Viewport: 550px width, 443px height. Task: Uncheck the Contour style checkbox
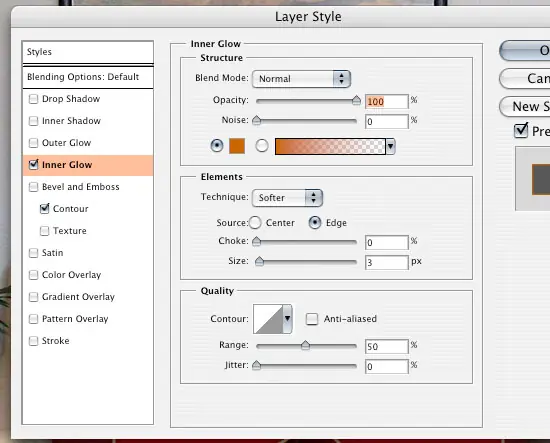pos(45,209)
